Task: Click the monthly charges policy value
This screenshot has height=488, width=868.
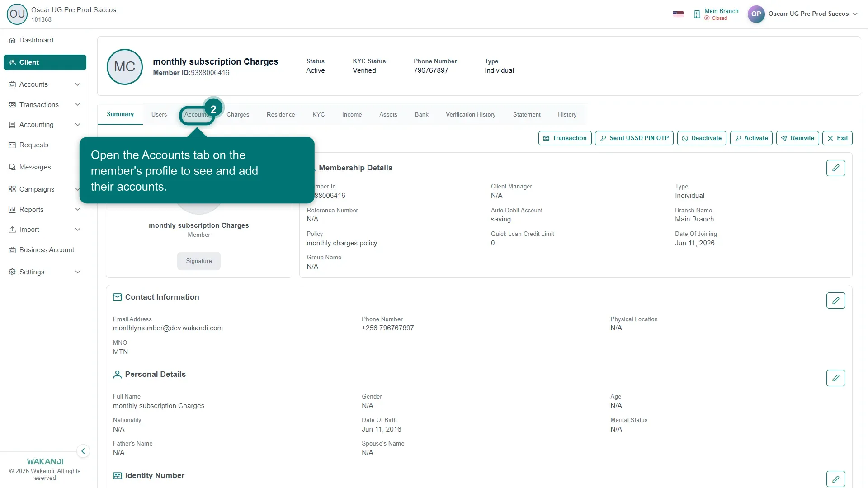Action: 342,243
